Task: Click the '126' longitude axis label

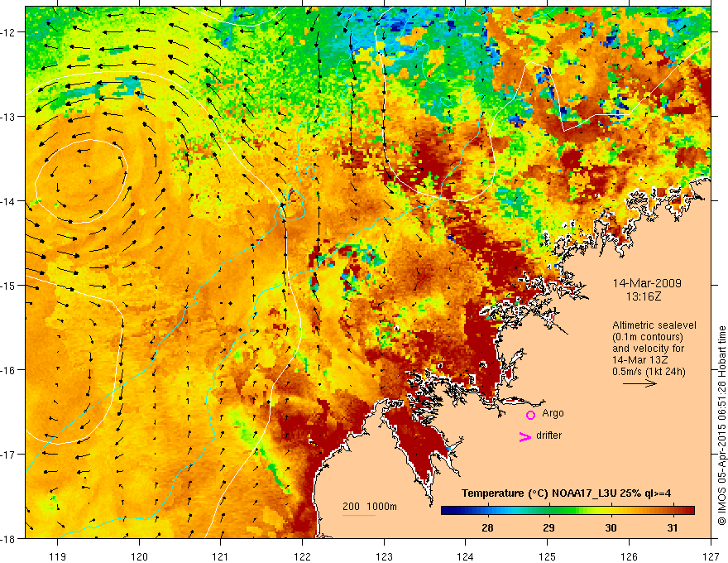Action: [629, 556]
